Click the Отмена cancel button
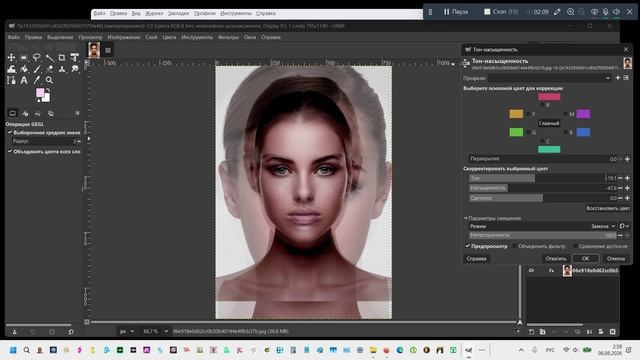 tap(616, 258)
